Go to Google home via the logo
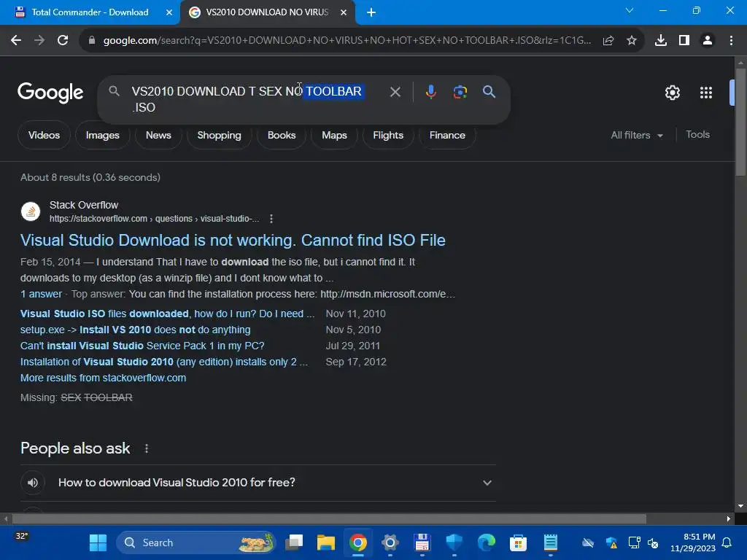This screenshot has width=747, height=560. (50, 93)
